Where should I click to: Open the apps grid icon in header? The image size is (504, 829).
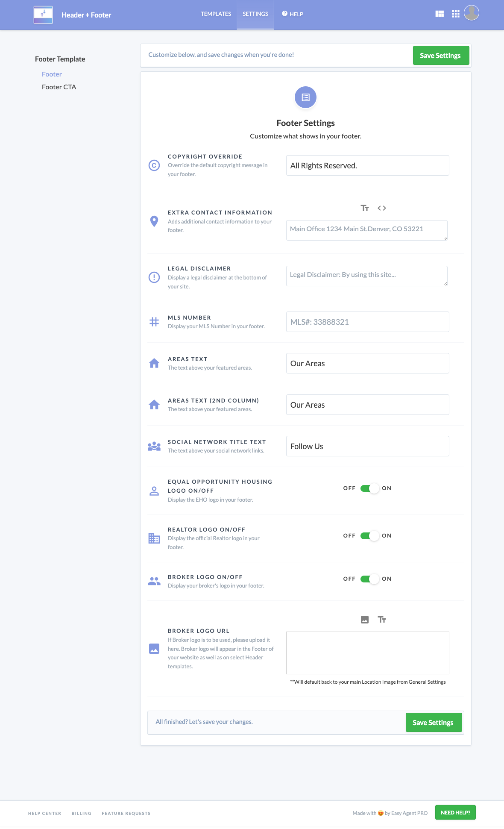[x=456, y=14]
